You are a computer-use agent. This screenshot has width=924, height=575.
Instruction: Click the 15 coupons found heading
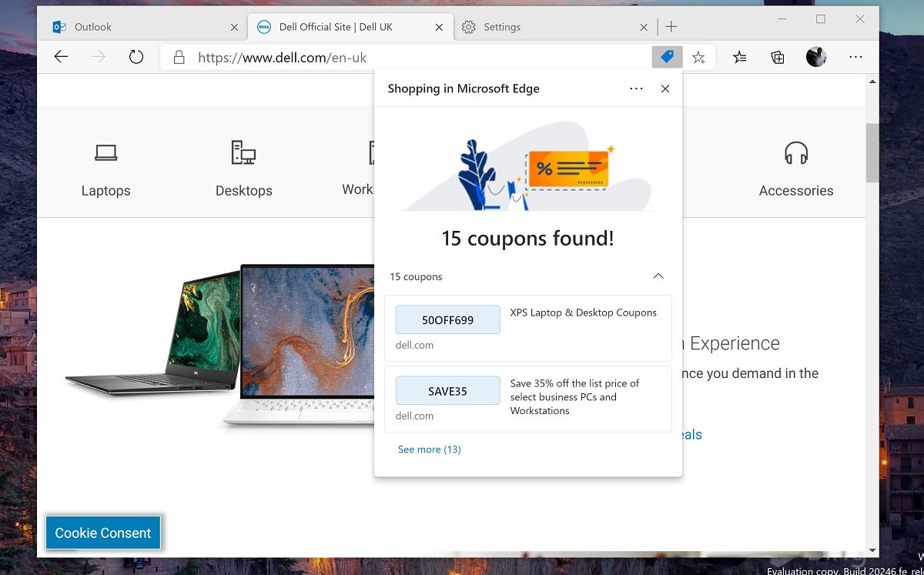tap(528, 239)
